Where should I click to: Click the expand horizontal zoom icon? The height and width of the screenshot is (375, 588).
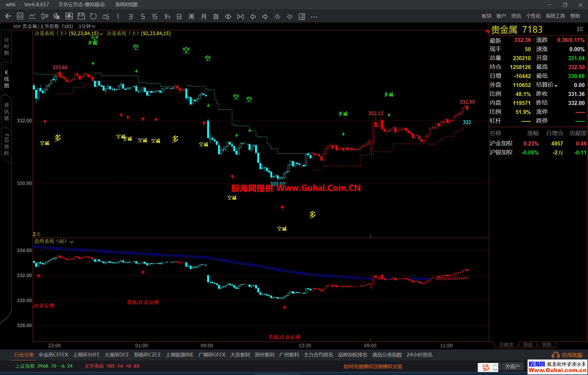[x=228, y=17]
